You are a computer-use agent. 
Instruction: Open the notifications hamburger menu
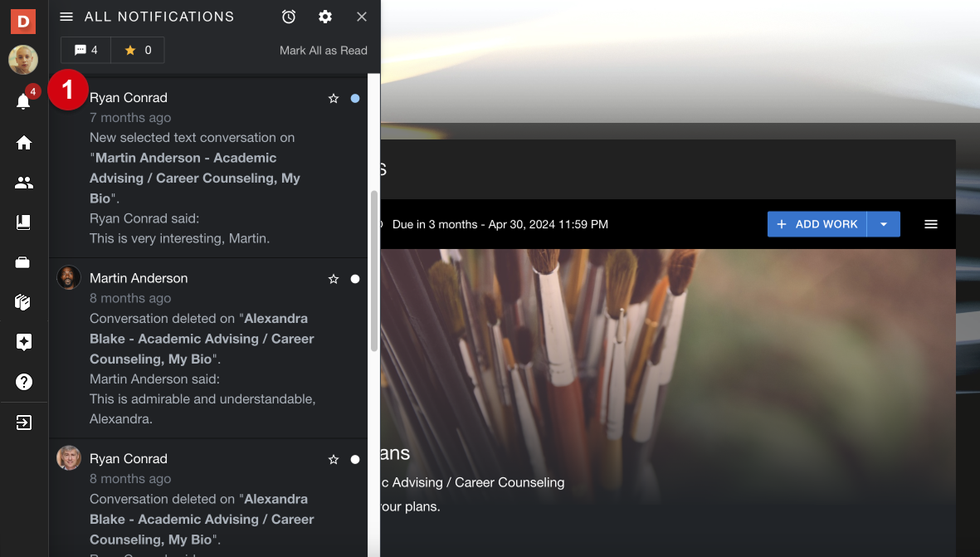point(66,17)
